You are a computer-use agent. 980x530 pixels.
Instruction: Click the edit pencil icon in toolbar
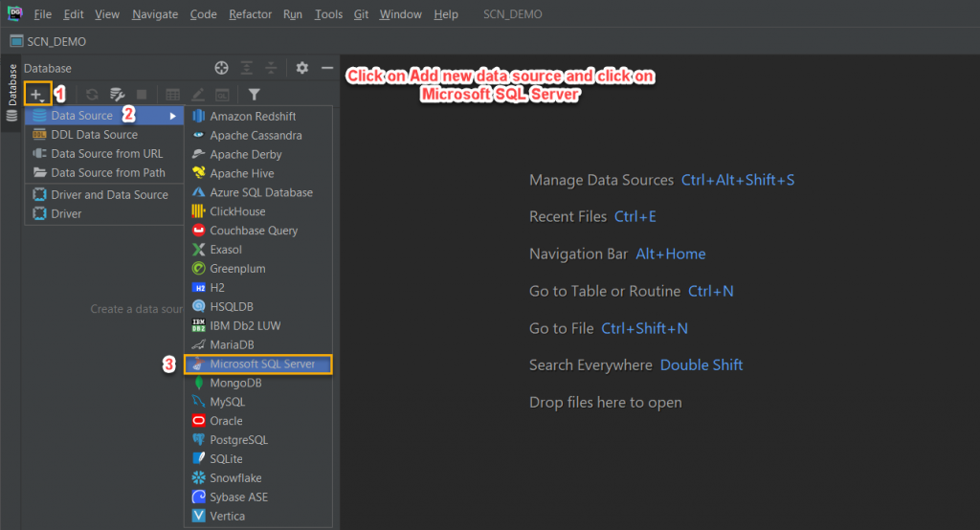(x=197, y=95)
